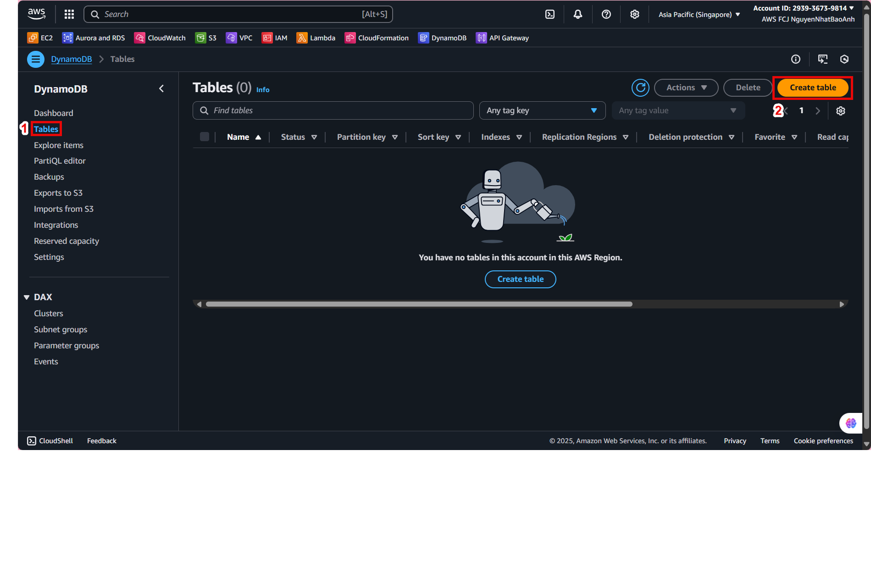
Task: Tick the select-all tables checkbox
Action: tap(205, 137)
